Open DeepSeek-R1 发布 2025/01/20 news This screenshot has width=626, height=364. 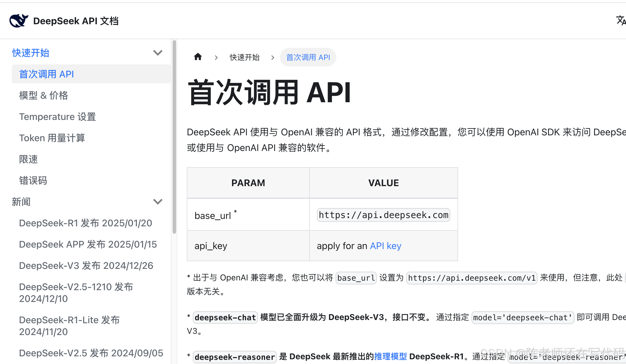(x=85, y=223)
